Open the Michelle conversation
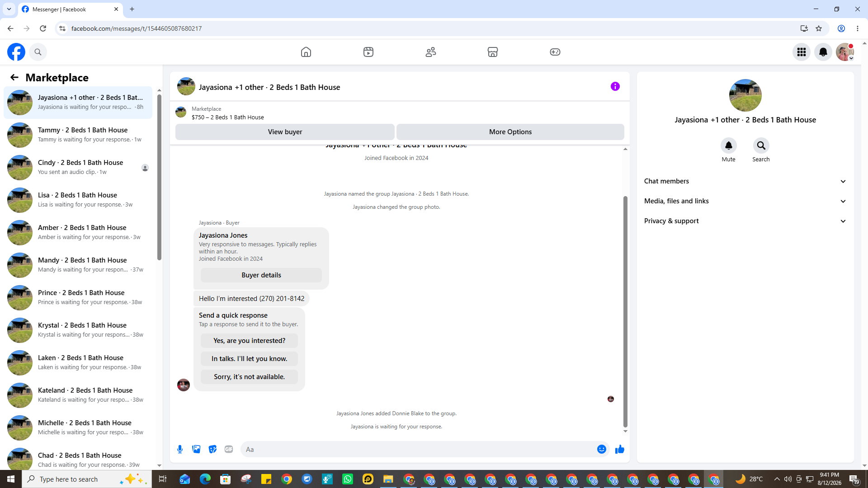 (78, 428)
